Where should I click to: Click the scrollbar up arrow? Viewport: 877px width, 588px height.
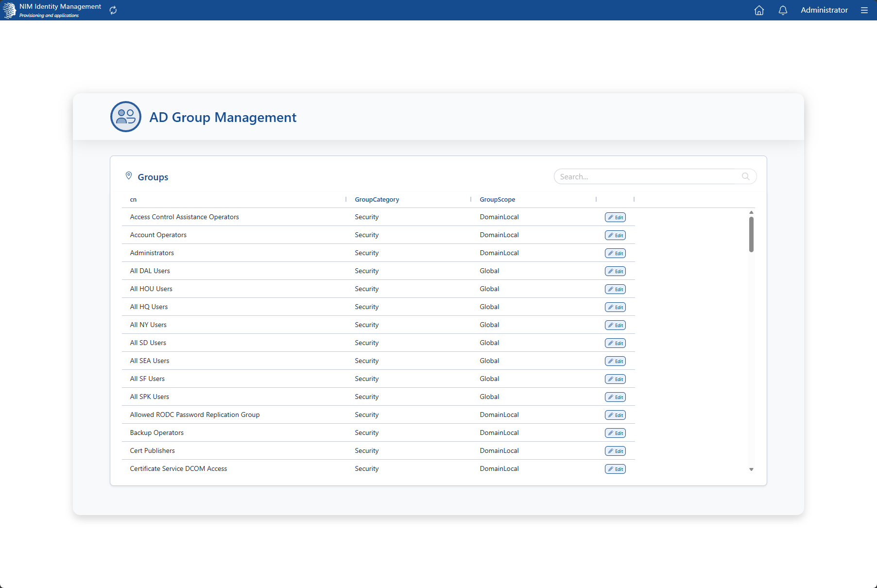coord(751,212)
